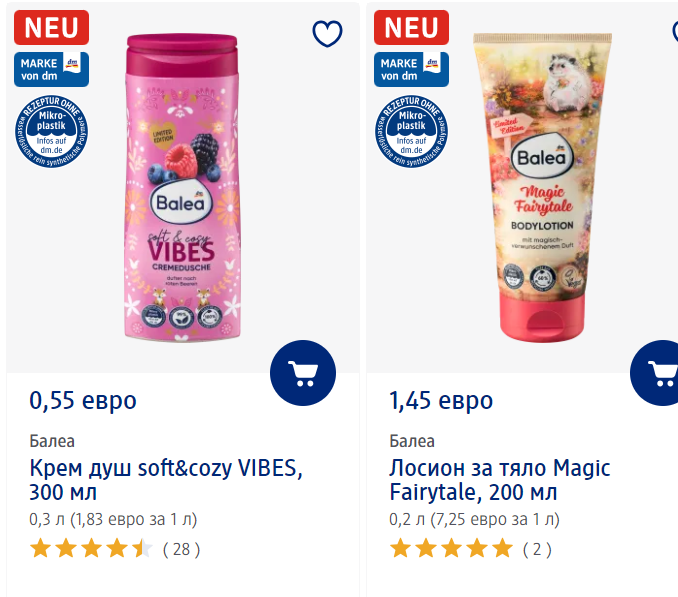The height and width of the screenshot is (597, 678).
Task: Click the NEU label on Magic Fairytale product
Action: coord(411,26)
